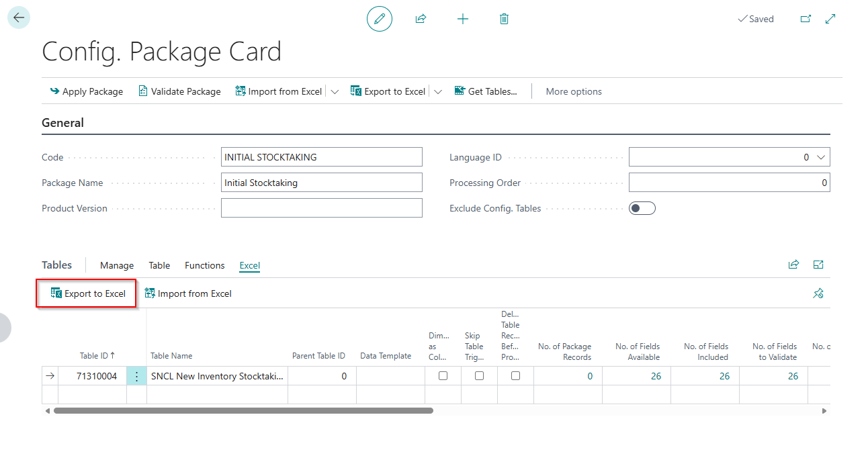This screenshot has width=868, height=464.
Task: Open No. of Fields Included value 26
Action: click(x=724, y=376)
